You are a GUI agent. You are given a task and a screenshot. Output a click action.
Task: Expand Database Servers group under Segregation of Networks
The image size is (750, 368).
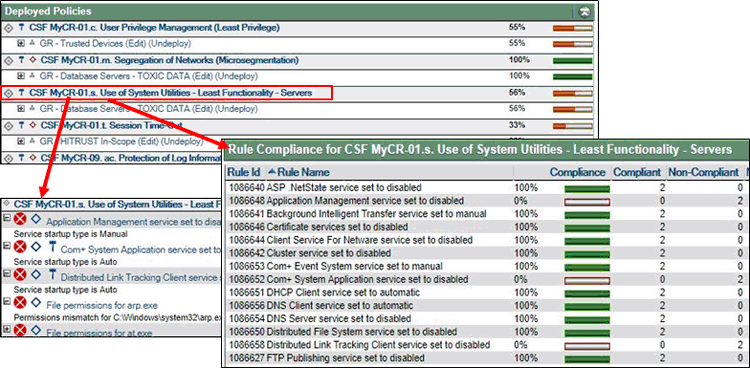(x=21, y=76)
